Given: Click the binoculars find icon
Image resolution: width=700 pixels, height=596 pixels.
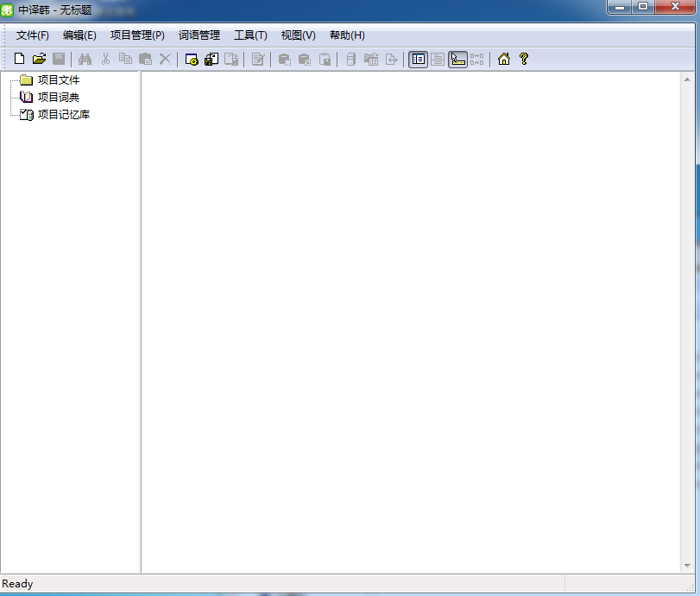Looking at the screenshot, I should [x=85, y=59].
